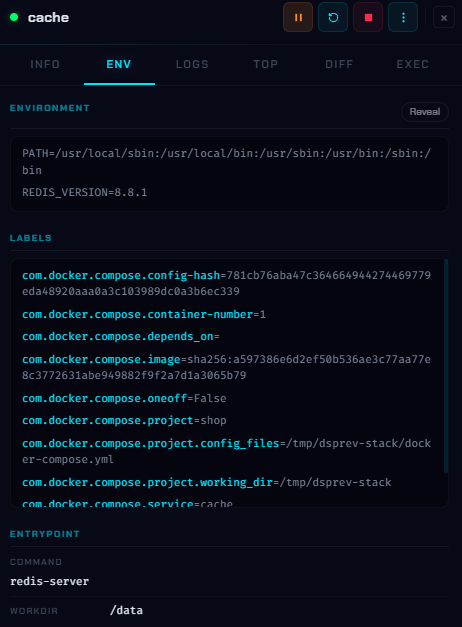Select the container-number=1 label

[144, 314]
